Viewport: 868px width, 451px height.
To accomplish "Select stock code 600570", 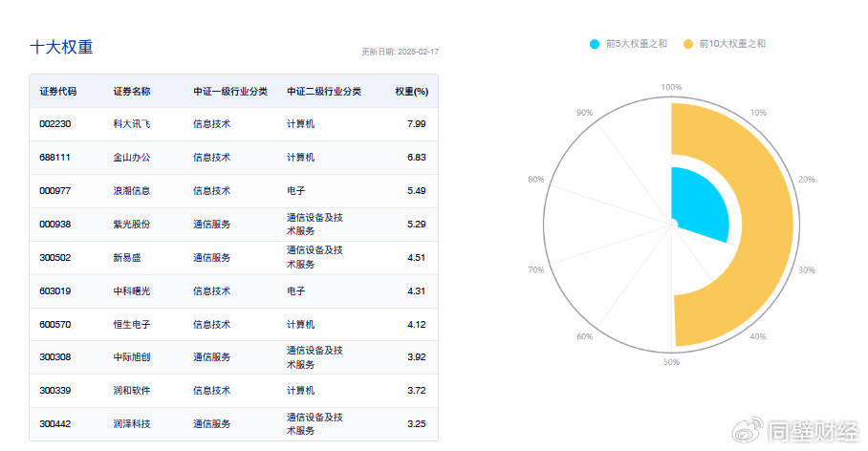I will click(x=54, y=324).
